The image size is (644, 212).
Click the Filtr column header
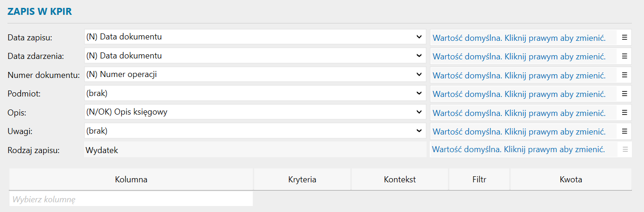click(x=479, y=180)
